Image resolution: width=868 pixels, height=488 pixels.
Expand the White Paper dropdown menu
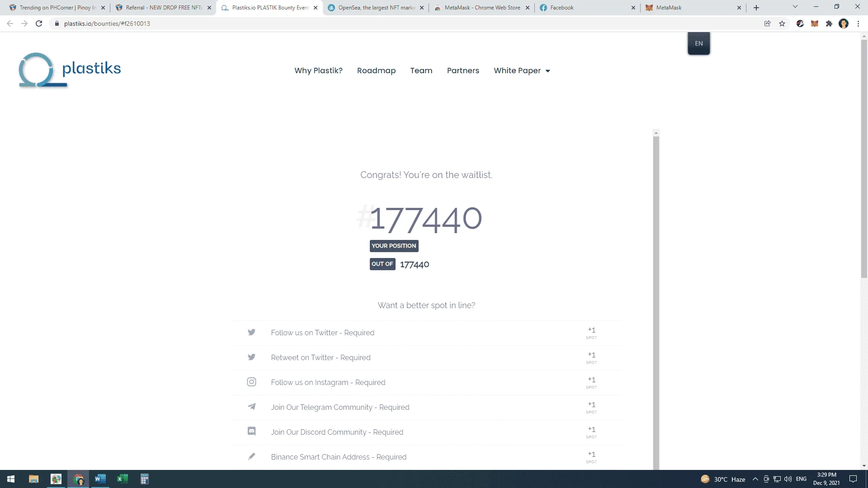(x=522, y=70)
